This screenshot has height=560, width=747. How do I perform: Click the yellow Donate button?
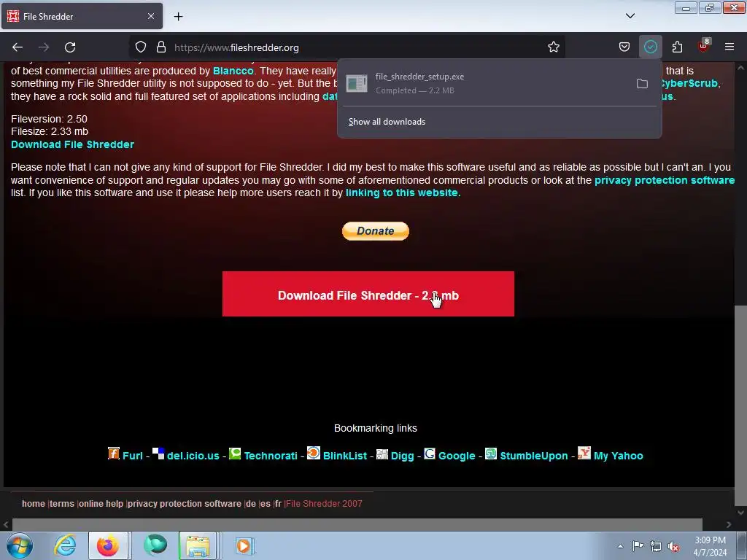(x=376, y=231)
